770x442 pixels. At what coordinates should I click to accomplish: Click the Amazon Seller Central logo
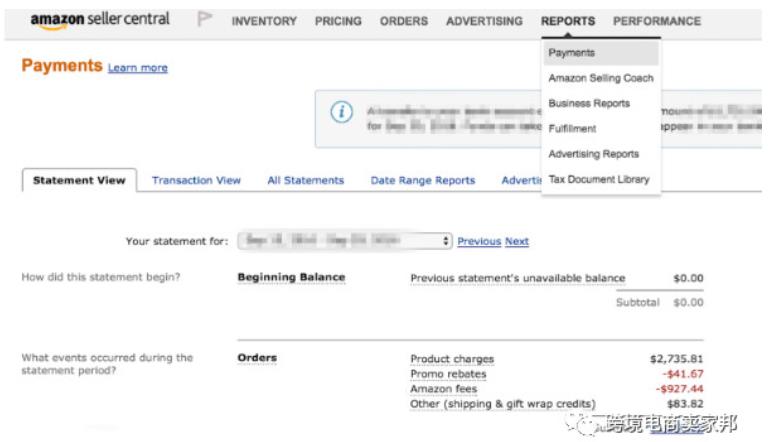pyautogui.click(x=99, y=20)
